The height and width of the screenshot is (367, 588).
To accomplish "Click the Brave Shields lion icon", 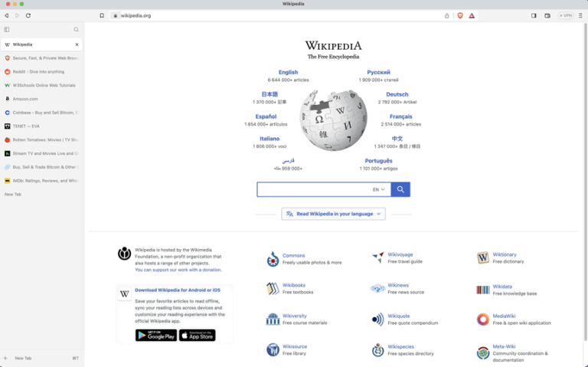I will [460, 16].
